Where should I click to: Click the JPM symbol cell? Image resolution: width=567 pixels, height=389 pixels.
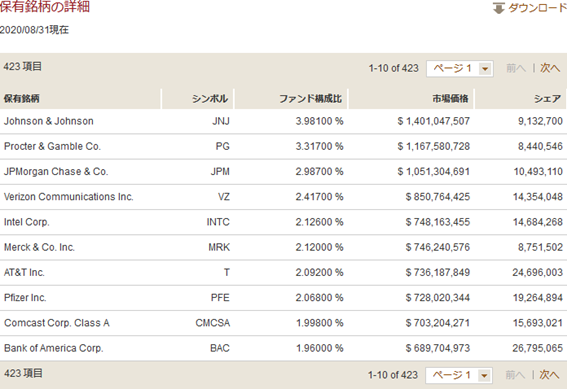click(220, 172)
